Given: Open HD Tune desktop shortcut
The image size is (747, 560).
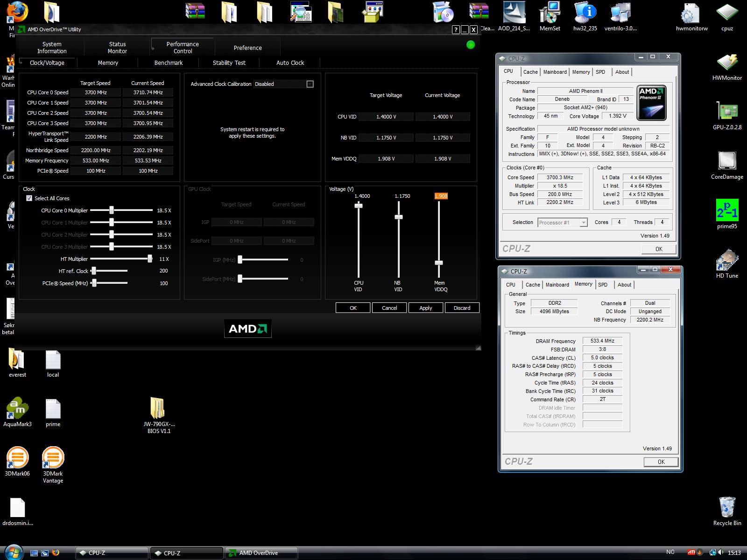Looking at the screenshot, I should pyautogui.click(x=727, y=264).
